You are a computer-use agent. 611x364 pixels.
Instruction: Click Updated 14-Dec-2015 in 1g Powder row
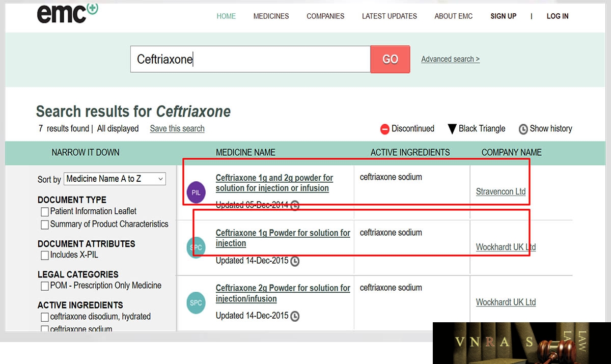click(252, 261)
